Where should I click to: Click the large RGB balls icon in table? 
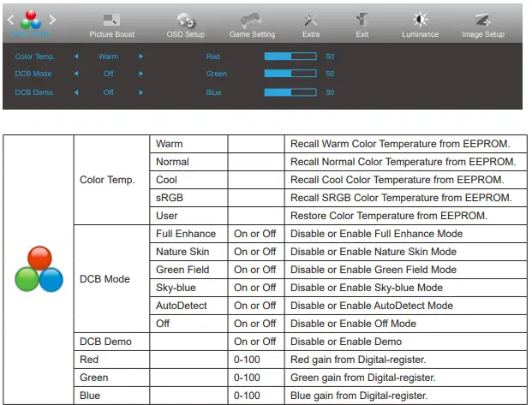[39, 269]
